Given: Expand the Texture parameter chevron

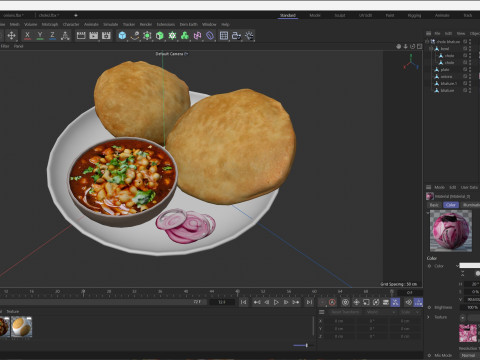Looking at the screenshot, I should pyautogui.click(x=429, y=317).
